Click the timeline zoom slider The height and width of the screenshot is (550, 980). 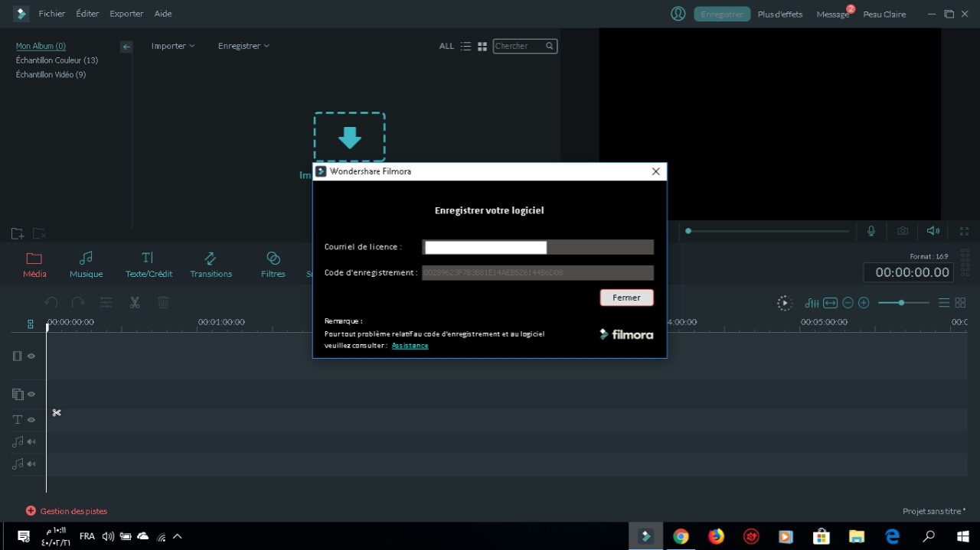point(903,303)
